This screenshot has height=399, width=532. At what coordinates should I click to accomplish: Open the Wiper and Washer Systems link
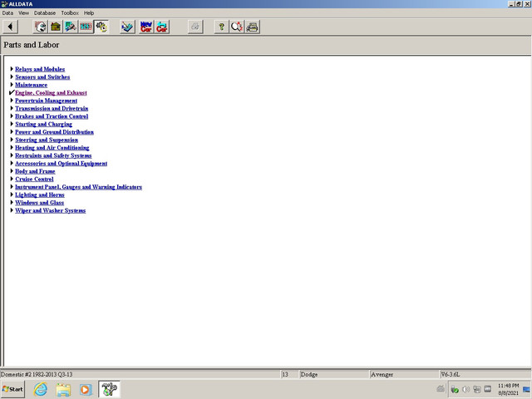click(x=50, y=210)
